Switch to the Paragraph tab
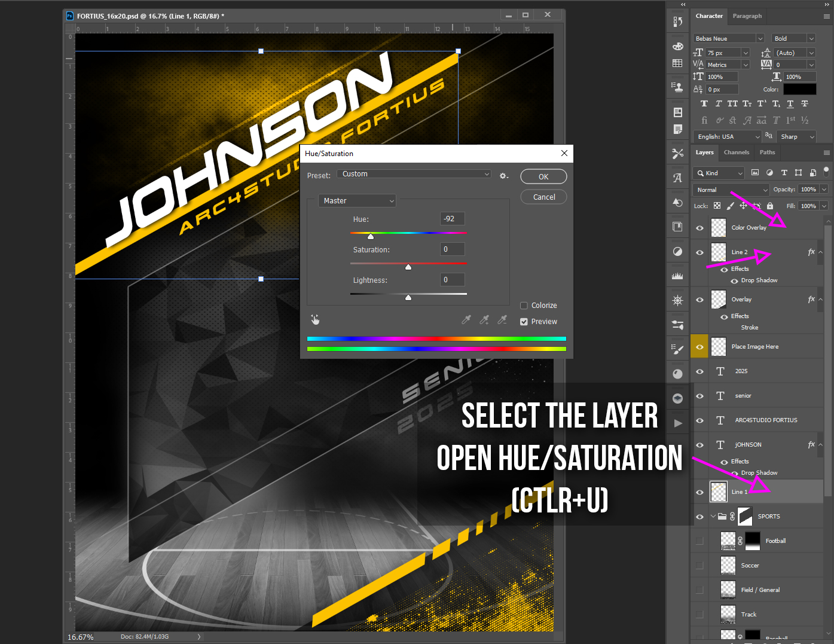 point(747,16)
